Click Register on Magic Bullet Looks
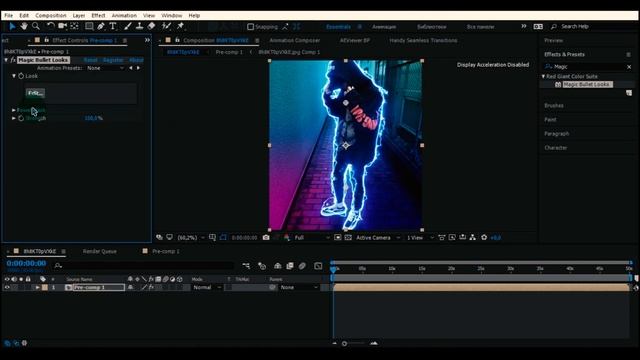Viewport: 640px width, 360px height. click(x=113, y=60)
